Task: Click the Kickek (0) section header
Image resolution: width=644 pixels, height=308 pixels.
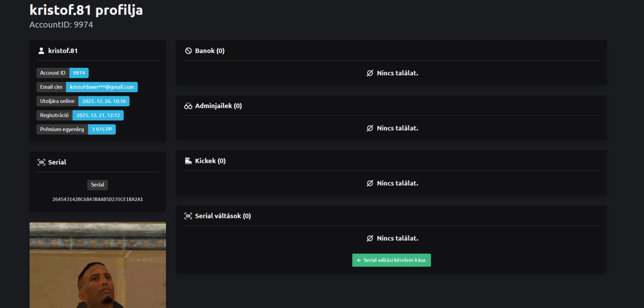Action: point(210,161)
